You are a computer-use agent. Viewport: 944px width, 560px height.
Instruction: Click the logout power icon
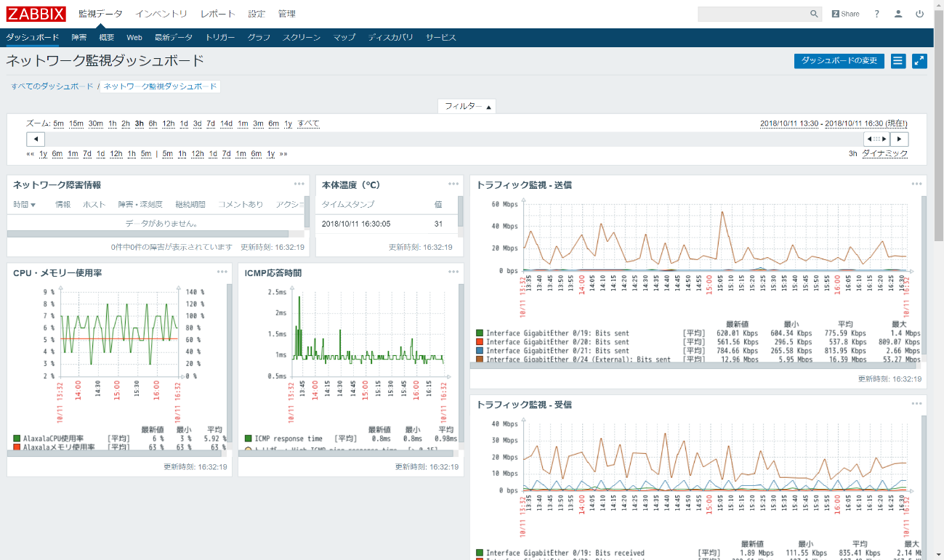(x=919, y=14)
